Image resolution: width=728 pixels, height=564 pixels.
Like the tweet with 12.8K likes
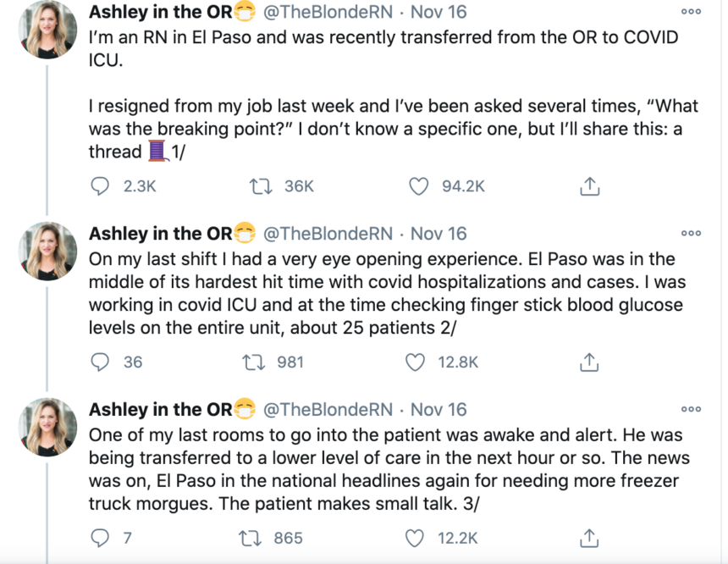[x=415, y=362]
